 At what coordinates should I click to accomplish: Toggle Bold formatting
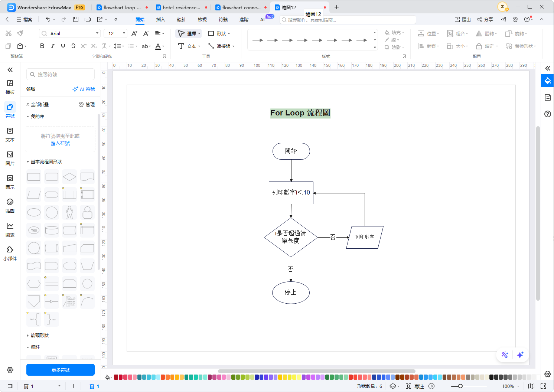[x=42, y=46]
